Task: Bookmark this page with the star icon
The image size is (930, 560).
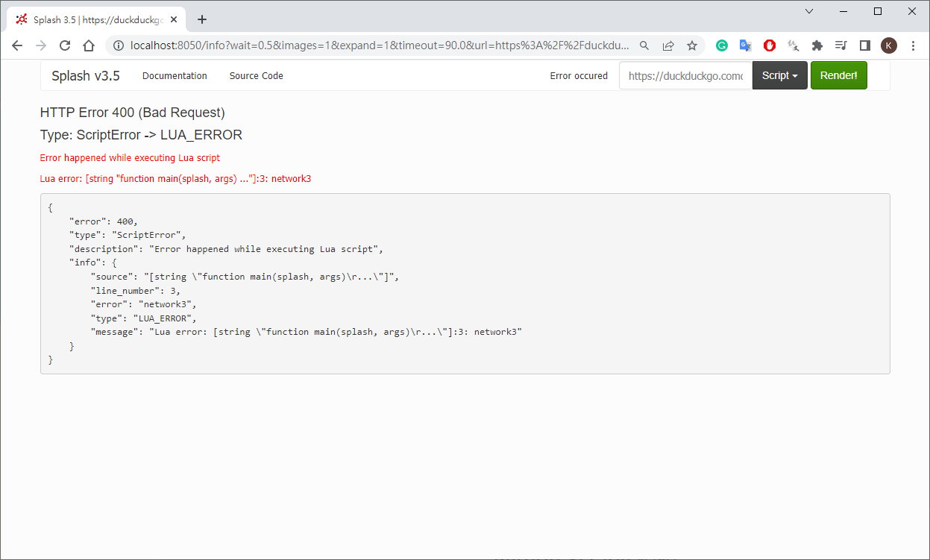Action: 692,45
